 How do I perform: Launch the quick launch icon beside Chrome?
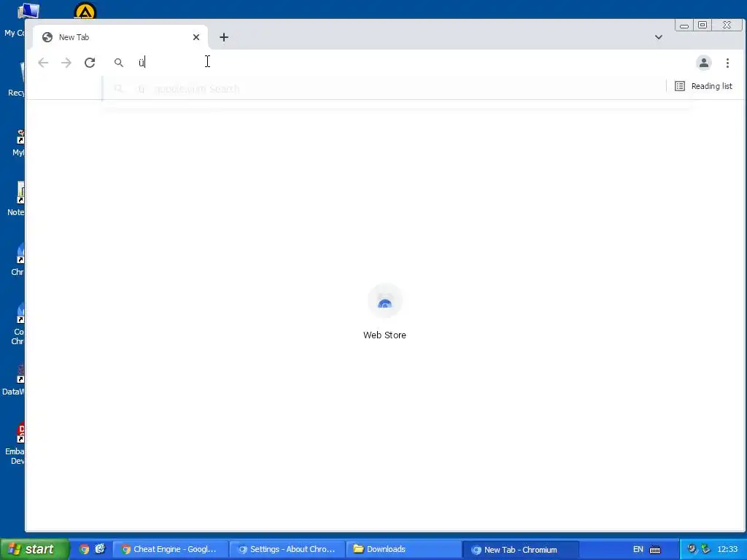pyautogui.click(x=100, y=549)
